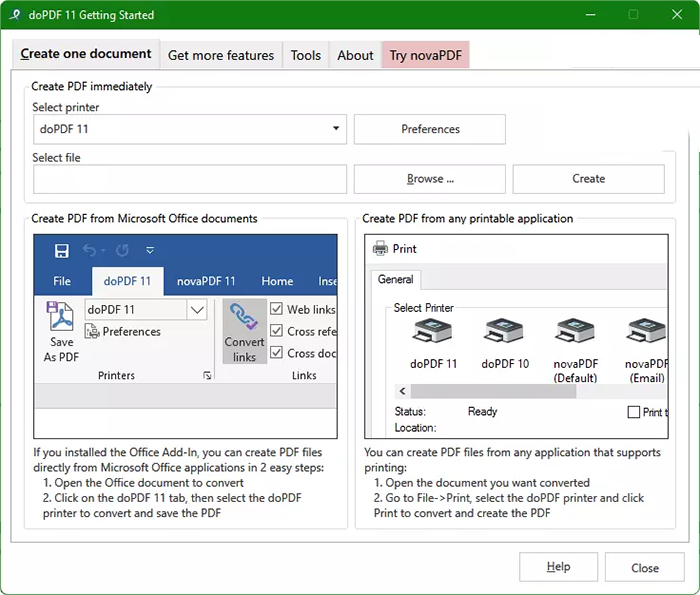Open the About tab
The height and width of the screenshot is (595, 700).
click(355, 55)
